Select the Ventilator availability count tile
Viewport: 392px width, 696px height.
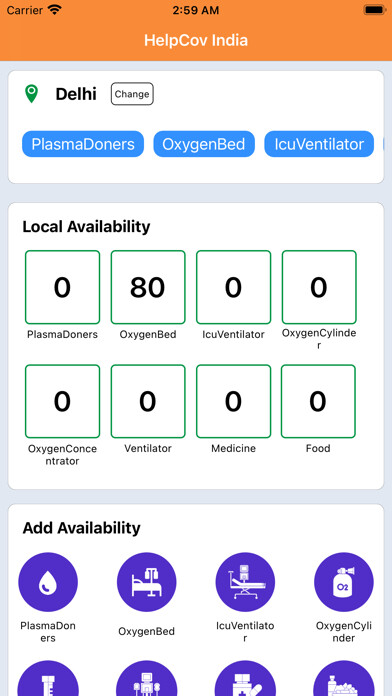click(x=148, y=401)
